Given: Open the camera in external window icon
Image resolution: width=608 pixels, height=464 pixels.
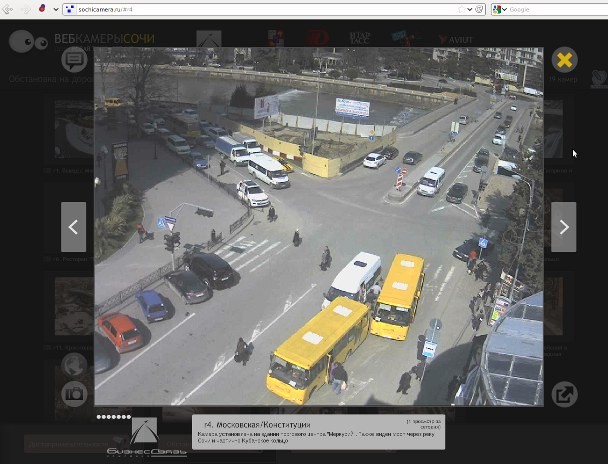Looking at the screenshot, I should (x=564, y=393).
